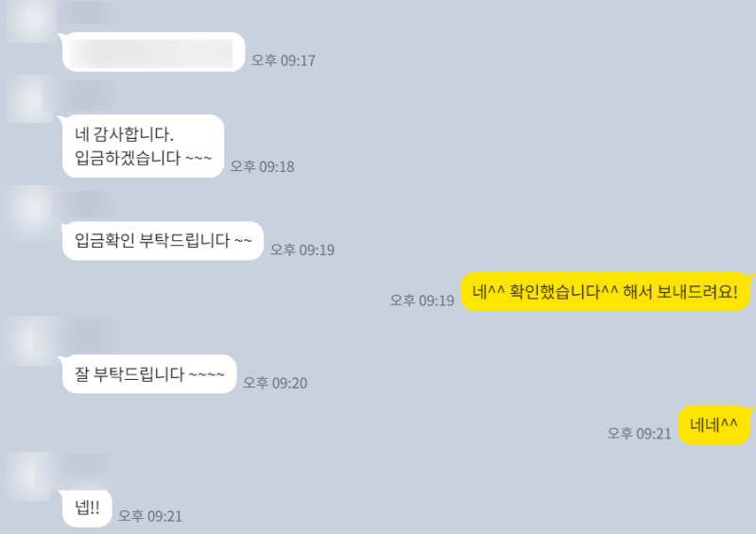Open the sender profile picture above the 09:17 message
The height and width of the screenshot is (534, 756).
(30, 20)
